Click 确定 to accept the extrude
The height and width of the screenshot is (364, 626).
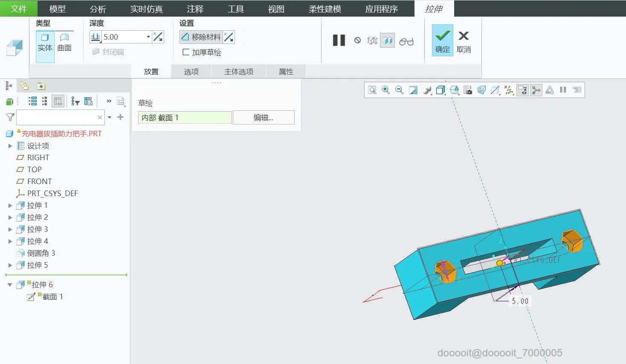[x=442, y=40]
